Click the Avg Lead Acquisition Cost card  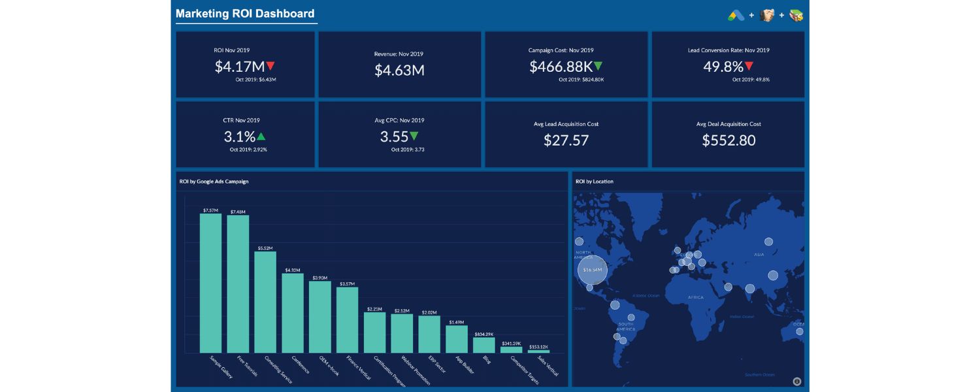(566, 134)
